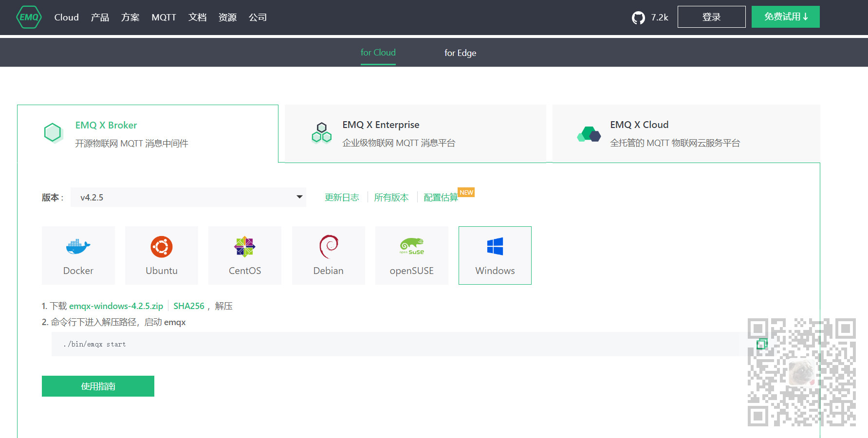This screenshot has width=868, height=438.
Task: Select the EMQ X Cloud product title
Action: pos(639,125)
